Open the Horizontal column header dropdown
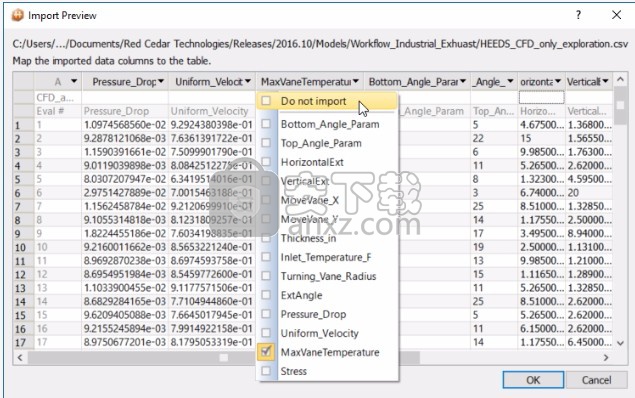This screenshot has height=398, width=635. coord(558,81)
